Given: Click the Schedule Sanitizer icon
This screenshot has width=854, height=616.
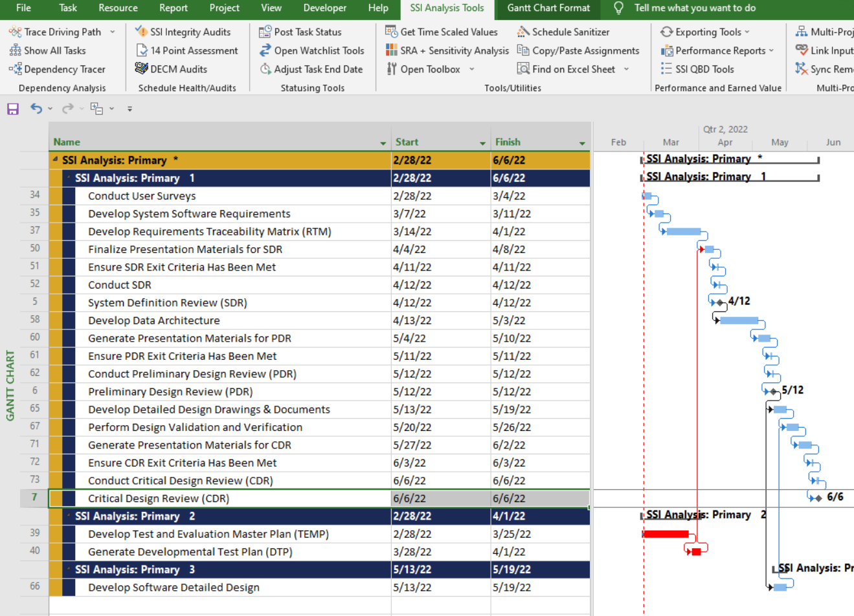Looking at the screenshot, I should (x=523, y=32).
